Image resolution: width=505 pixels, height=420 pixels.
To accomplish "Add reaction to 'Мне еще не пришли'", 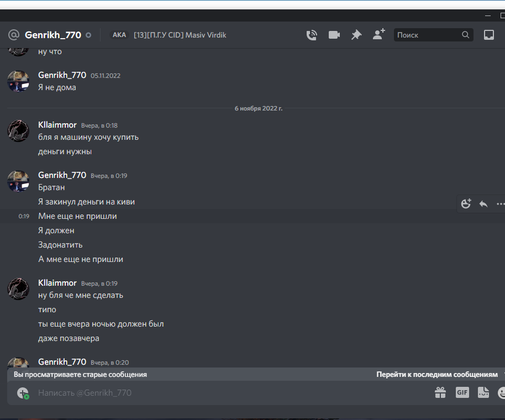I will point(466,203).
